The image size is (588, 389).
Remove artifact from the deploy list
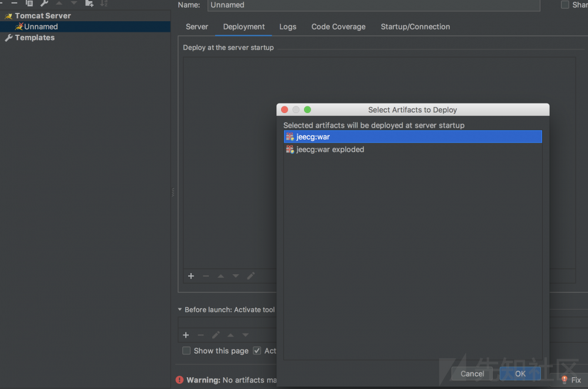(205, 276)
